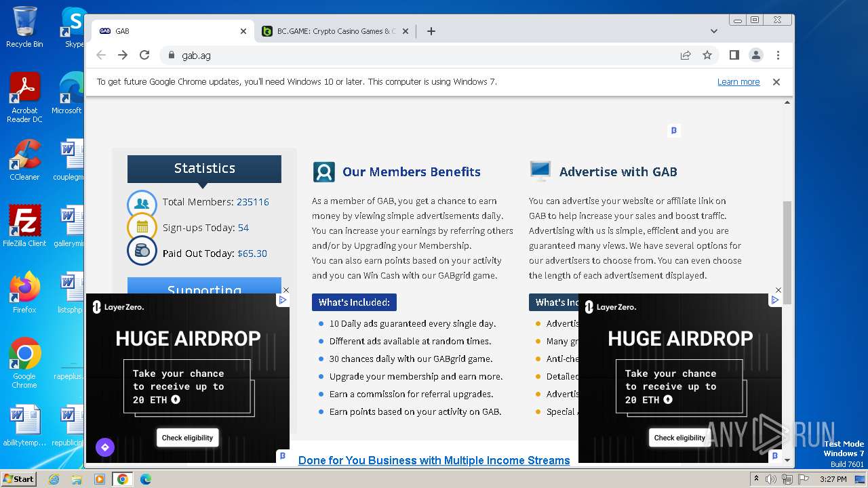Click the purple round icon on left ad
This screenshot has height=488, width=868.
coord(104,447)
